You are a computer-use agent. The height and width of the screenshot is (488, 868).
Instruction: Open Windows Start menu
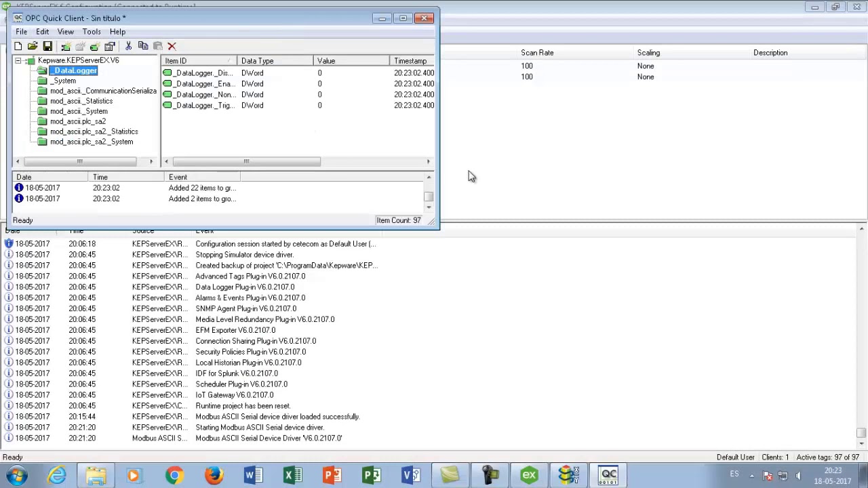pos(16,475)
